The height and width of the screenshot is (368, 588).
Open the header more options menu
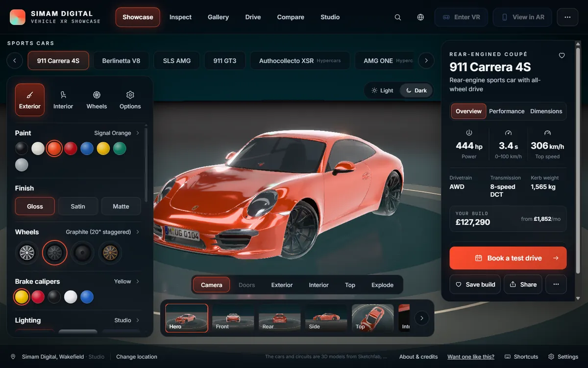[567, 17]
